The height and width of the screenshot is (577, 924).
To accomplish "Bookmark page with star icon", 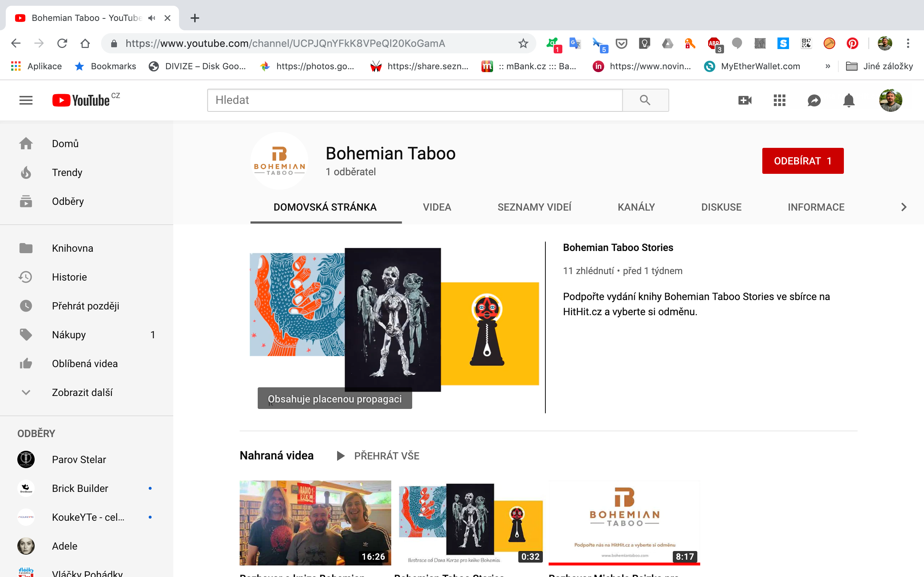I will (523, 44).
